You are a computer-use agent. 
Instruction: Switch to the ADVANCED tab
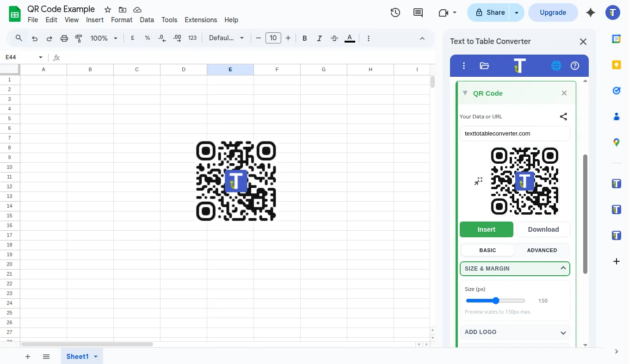pos(542,250)
